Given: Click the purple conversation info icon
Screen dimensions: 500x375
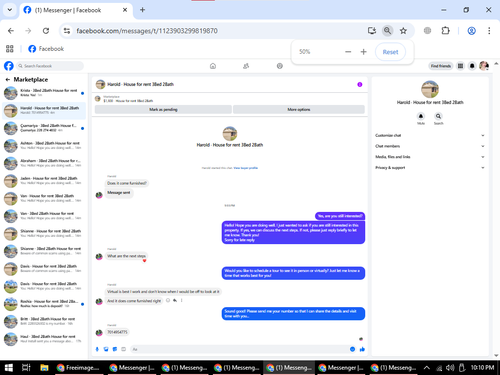Looking at the screenshot, I should point(360,84).
